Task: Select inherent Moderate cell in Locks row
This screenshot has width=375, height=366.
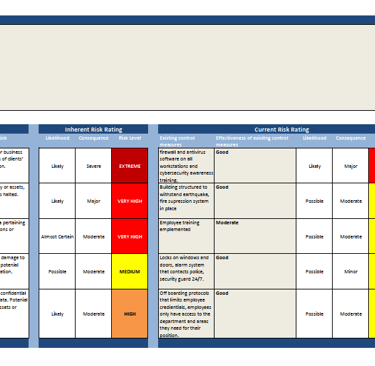Action: (94, 272)
